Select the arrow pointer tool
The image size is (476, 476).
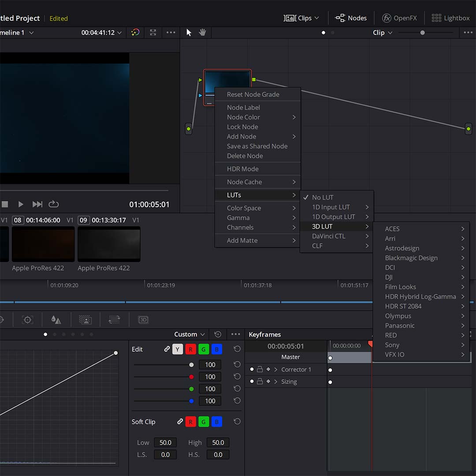coord(189,33)
